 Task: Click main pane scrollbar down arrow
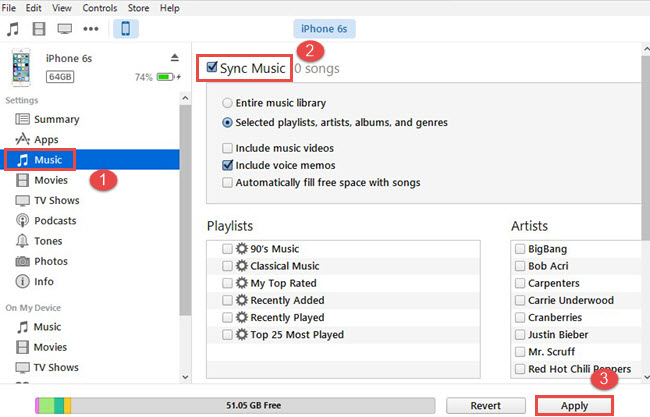(x=646, y=377)
